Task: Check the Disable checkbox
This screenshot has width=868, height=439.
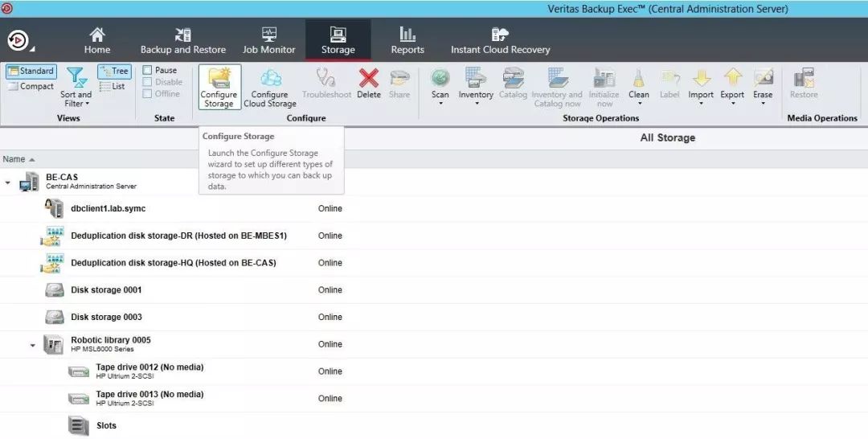Action: [x=147, y=82]
